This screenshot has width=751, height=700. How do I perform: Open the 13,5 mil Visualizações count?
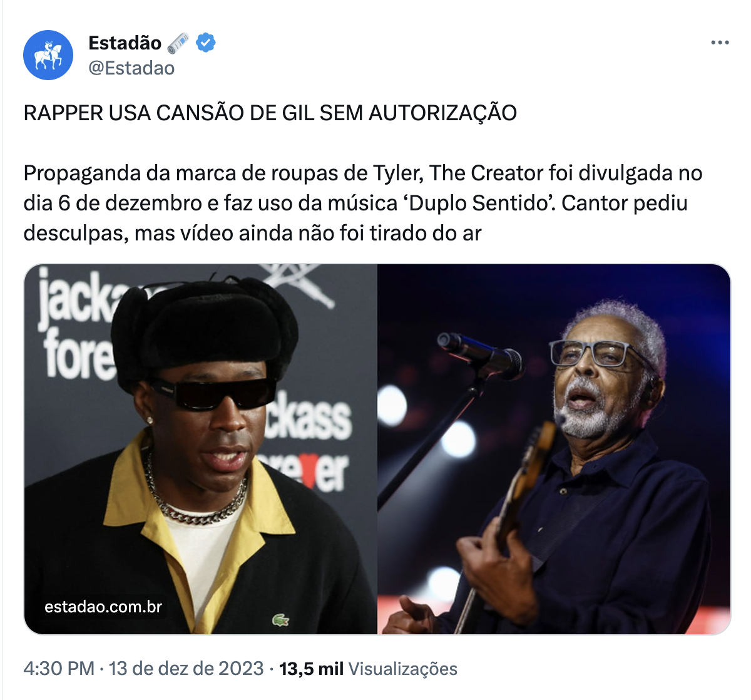[368, 669]
